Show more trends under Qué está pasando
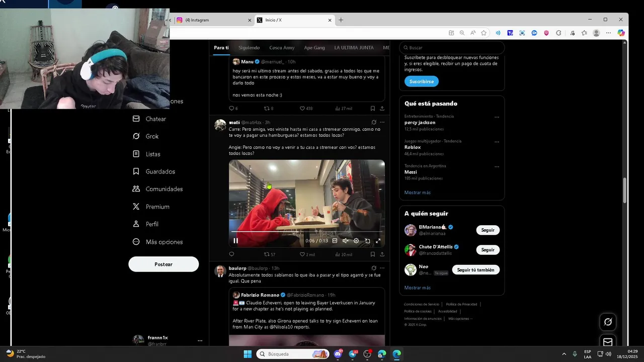Screen dimensions: 644x362 417,193
